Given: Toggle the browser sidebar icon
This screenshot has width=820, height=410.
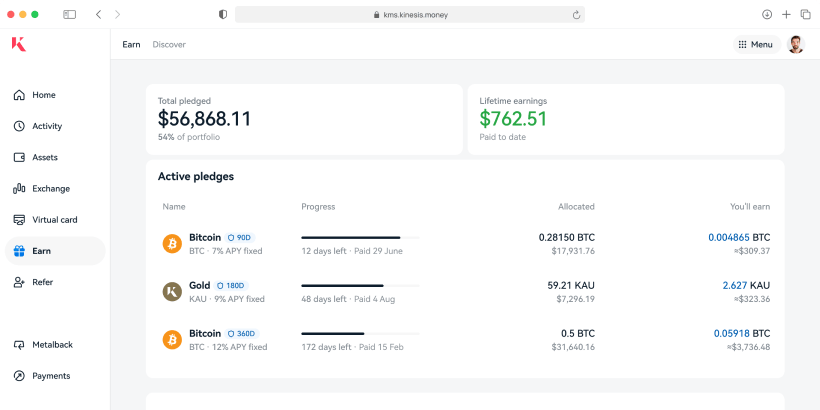Looking at the screenshot, I should click(x=70, y=15).
